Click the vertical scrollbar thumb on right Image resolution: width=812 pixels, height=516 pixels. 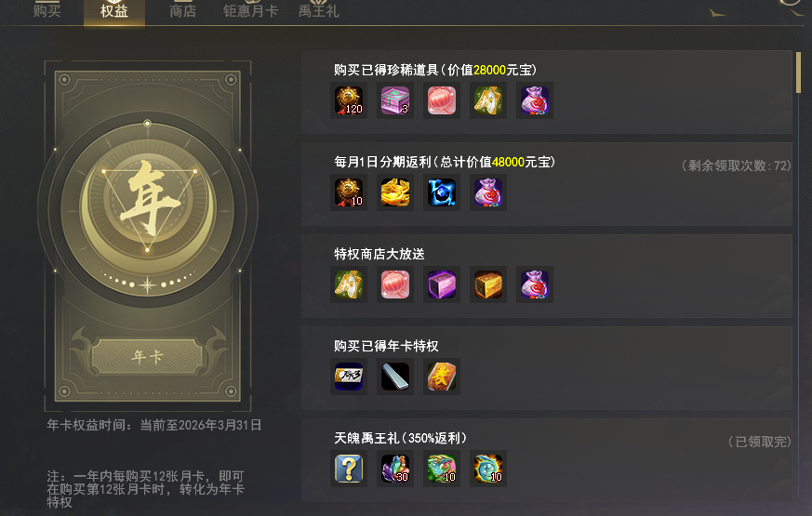[799, 73]
